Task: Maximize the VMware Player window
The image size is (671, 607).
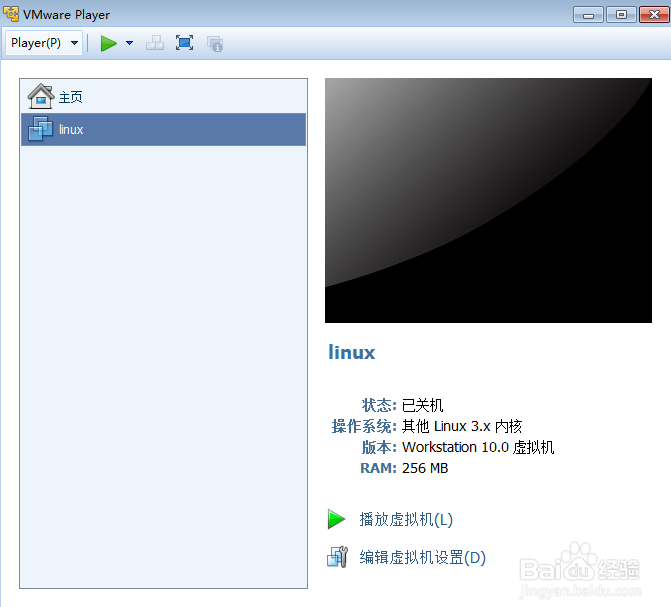Action: 621,15
